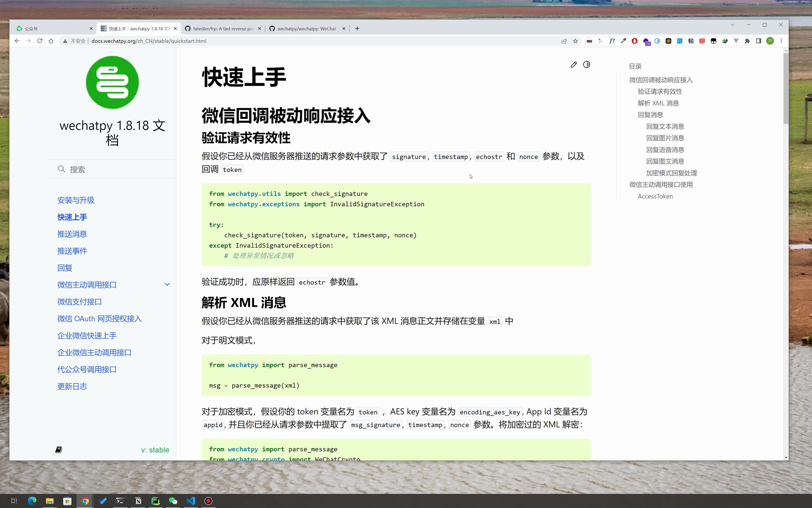Open a new browser tab

coord(357,28)
